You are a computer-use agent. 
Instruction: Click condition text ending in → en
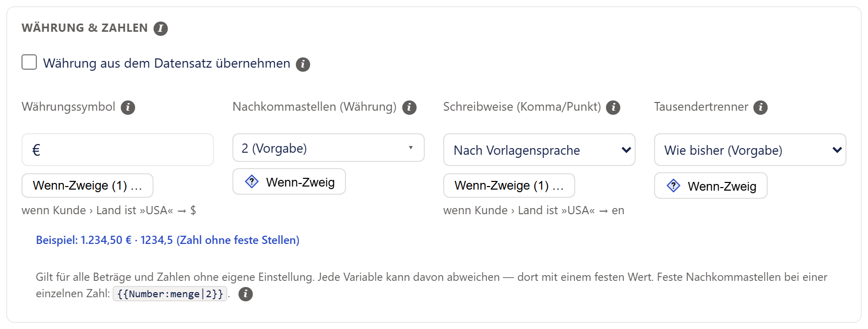tap(534, 211)
